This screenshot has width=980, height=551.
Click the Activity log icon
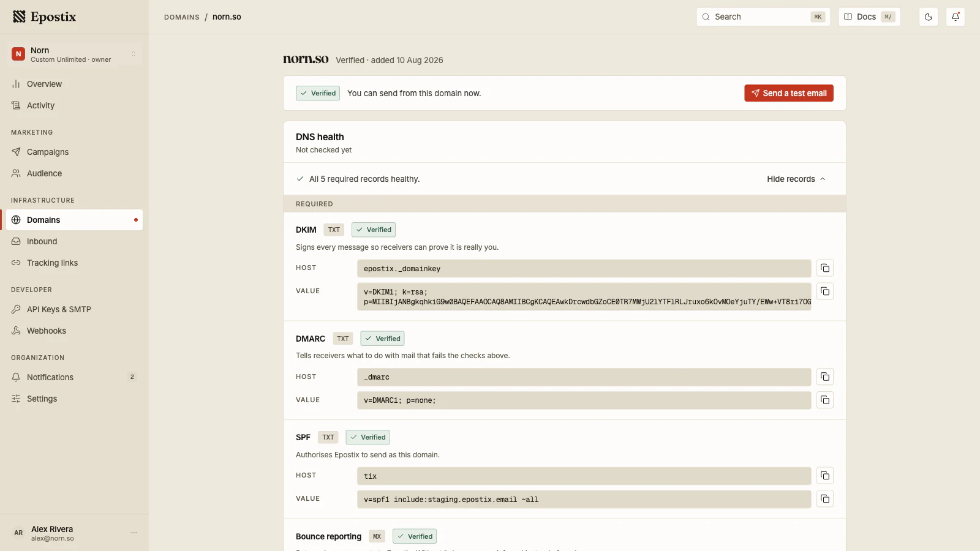pyautogui.click(x=16, y=105)
